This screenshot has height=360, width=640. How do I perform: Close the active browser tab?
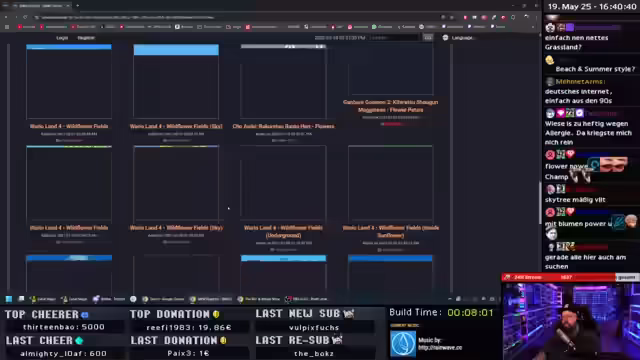68,6
